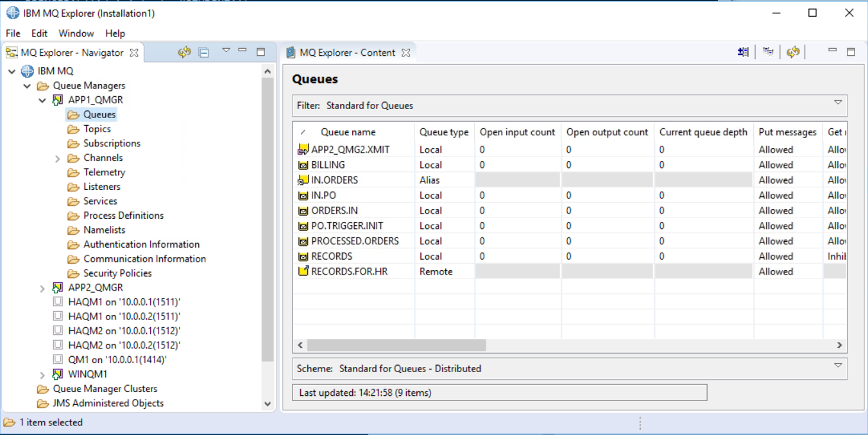Screen dimensions: 868x435
Task: Minimize the Navigator panel
Action: click(x=243, y=49)
